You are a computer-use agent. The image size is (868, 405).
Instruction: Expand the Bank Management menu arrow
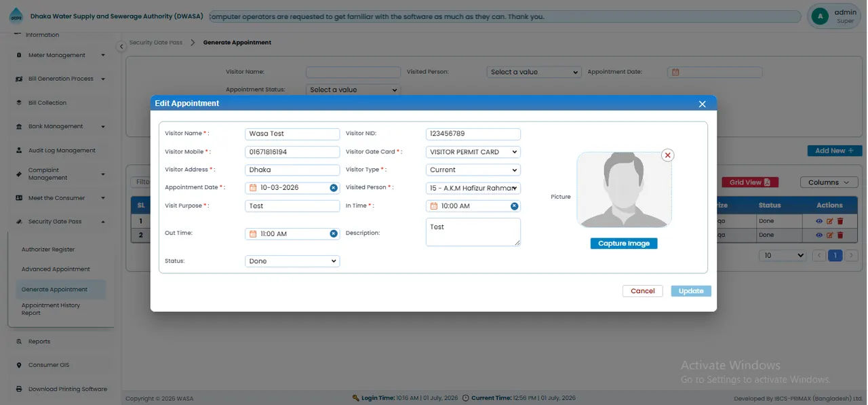(103, 127)
